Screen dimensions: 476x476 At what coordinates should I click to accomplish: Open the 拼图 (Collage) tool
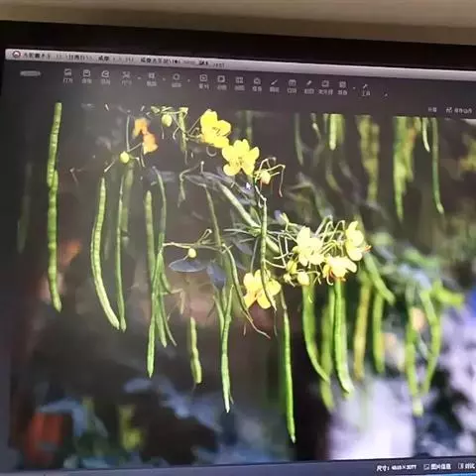[239, 83]
